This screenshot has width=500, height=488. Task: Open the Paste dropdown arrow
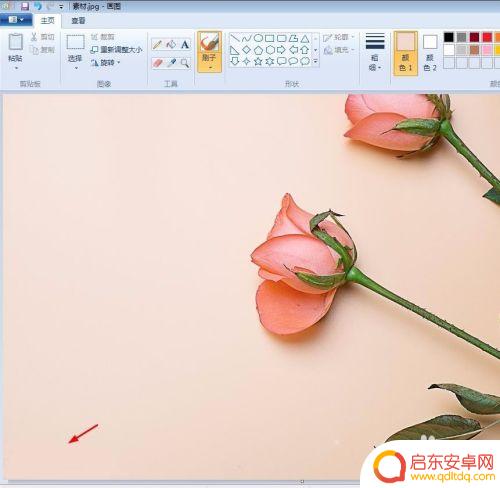click(16, 68)
